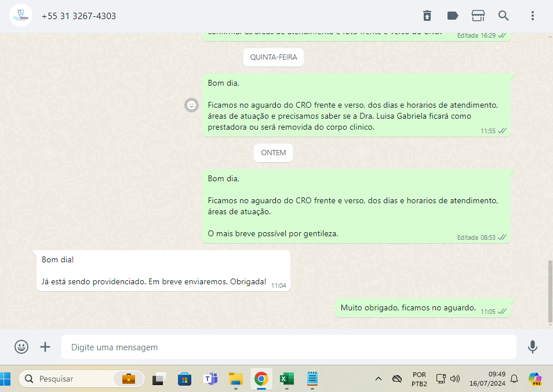The image size is (553, 392).
Task: Check read ticks on the 11:05 message
Action: (x=502, y=312)
